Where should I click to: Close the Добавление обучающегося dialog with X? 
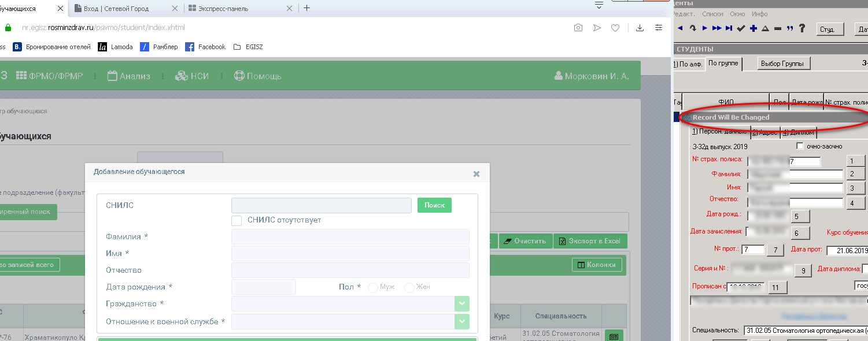[x=476, y=173]
